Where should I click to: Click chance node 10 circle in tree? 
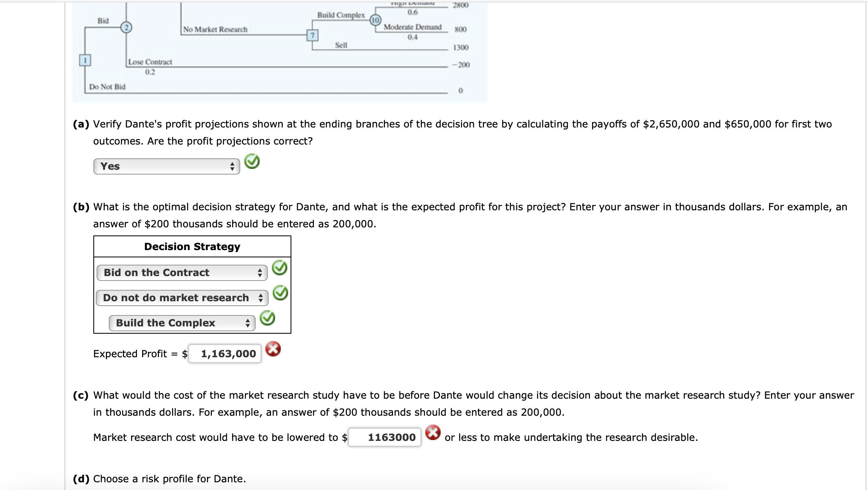375,20
